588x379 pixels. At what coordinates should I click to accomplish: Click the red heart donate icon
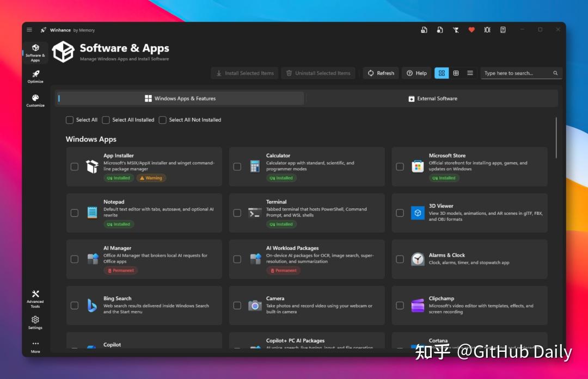click(471, 29)
